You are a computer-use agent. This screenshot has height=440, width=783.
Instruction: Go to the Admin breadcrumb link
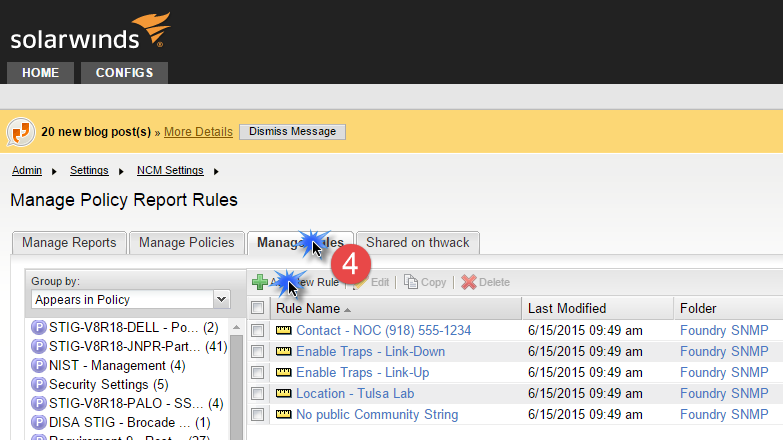pos(27,170)
